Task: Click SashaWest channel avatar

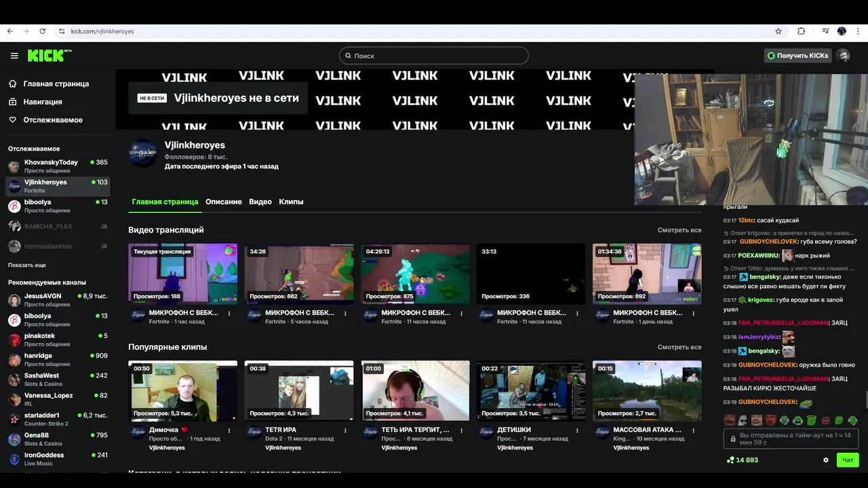Action: point(14,380)
